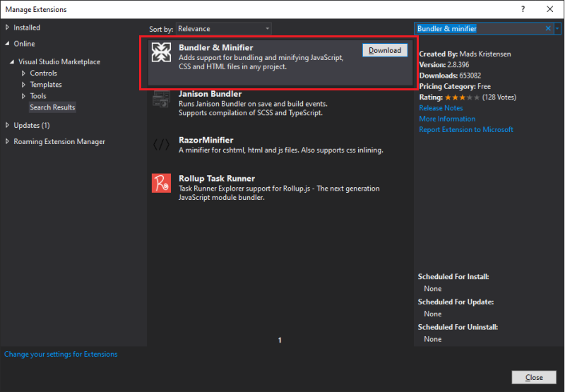Open Change your settings for Extensions link
The width and height of the screenshot is (565, 392).
[x=61, y=354]
